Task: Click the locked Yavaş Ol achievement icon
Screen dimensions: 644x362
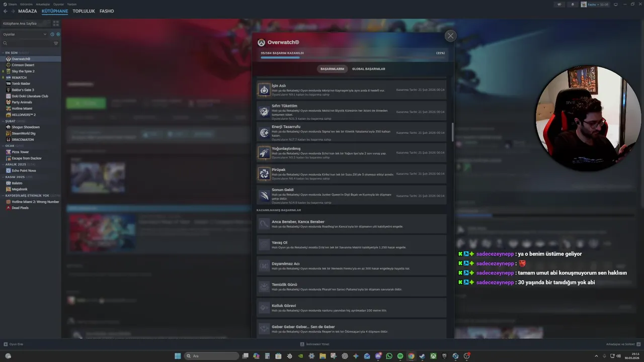Action: 264,244
